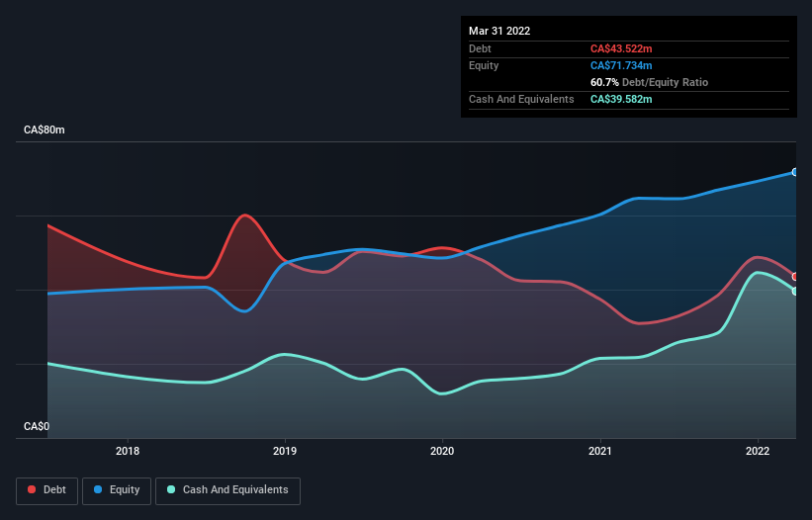This screenshot has width=812, height=520.
Task: Click the CA$80m axis label
Action: pyautogui.click(x=45, y=130)
